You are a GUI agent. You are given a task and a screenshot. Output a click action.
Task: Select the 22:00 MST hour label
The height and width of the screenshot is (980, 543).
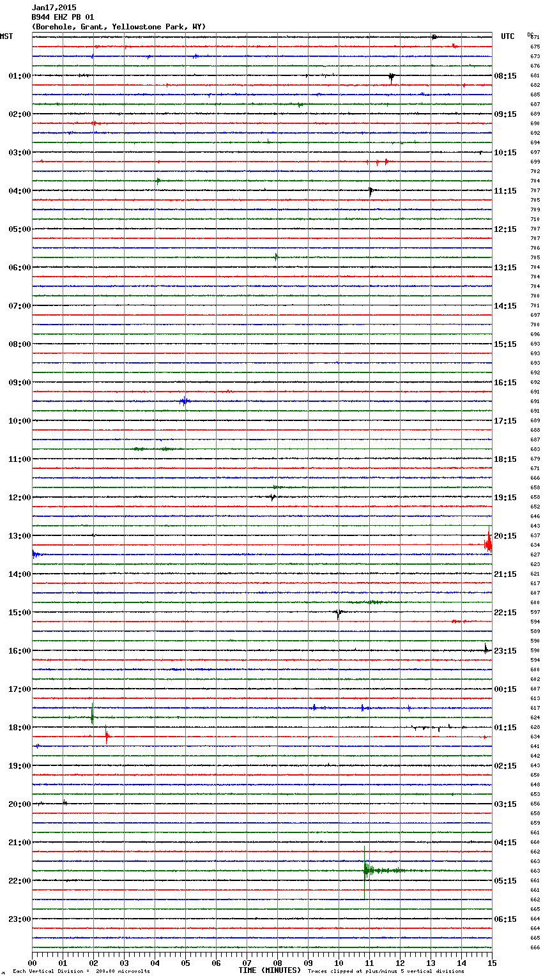(20, 880)
